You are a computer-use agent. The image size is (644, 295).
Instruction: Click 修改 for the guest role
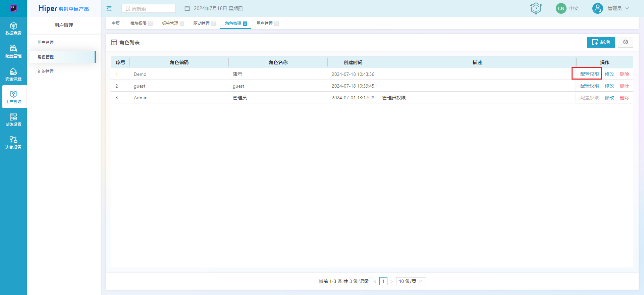point(609,86)
